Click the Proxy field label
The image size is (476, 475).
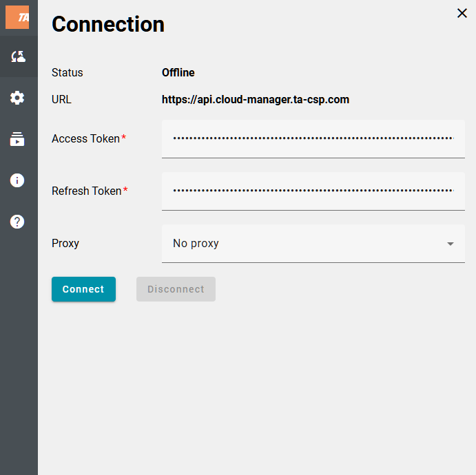[65, 244]
